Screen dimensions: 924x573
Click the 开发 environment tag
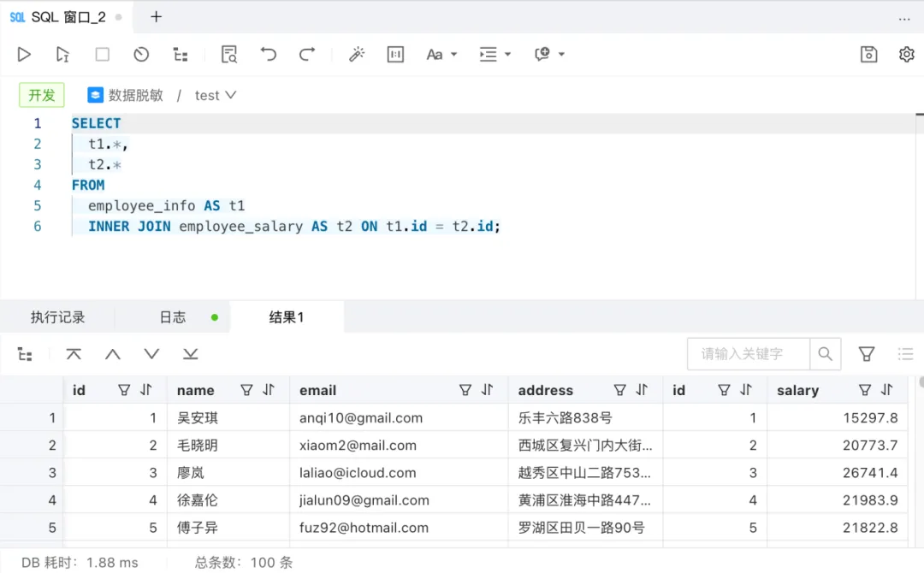click(42, 95)
